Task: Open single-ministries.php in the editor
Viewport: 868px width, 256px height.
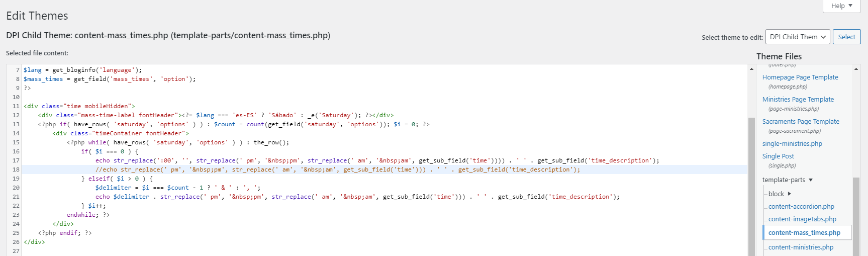Action: [792, 144]
